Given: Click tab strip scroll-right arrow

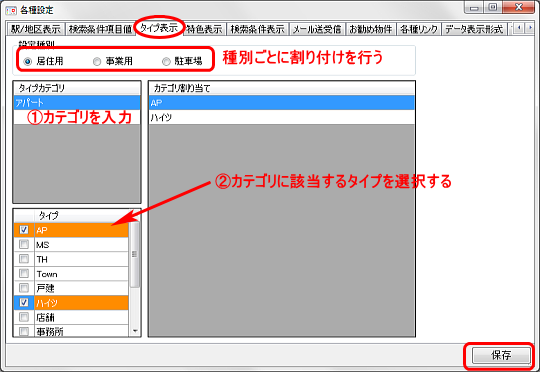Looking at the screenshot, I should click(x=529, y=28).
